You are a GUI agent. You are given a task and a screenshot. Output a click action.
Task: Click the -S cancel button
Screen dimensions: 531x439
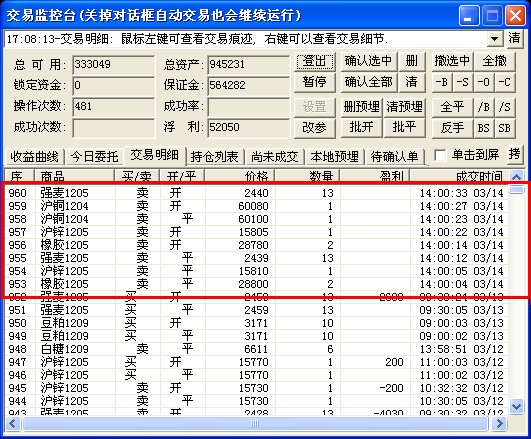463,82
